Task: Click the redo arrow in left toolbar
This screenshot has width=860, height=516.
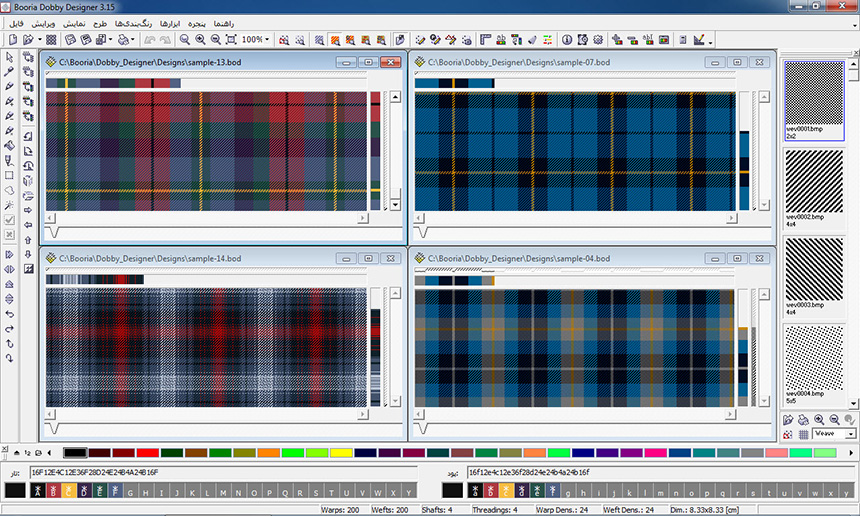Action: click(x=9, y=328)
